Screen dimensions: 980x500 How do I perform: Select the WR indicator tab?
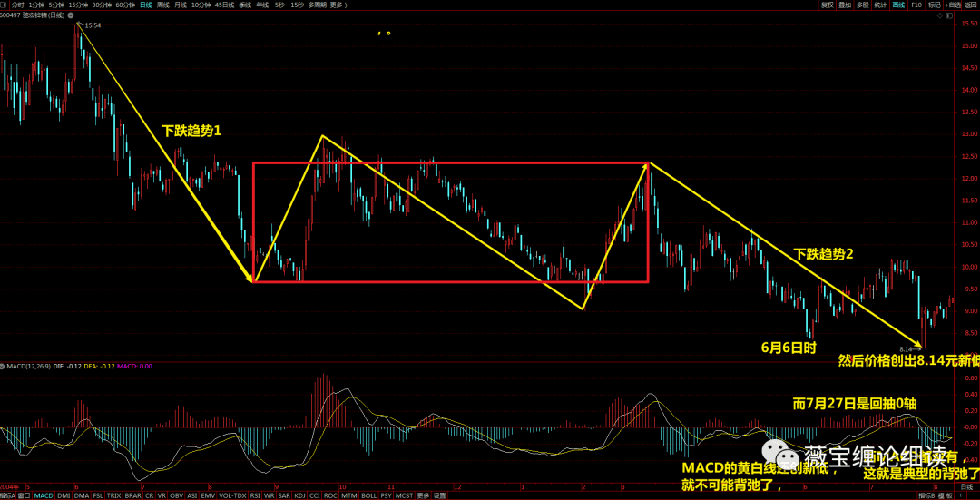click(269, 495)
